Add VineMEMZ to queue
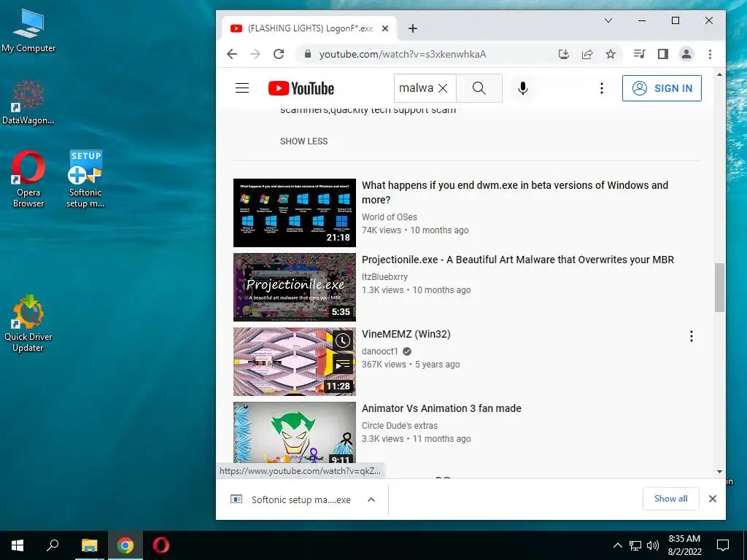747x560 pixels. (x=343, y=365)
